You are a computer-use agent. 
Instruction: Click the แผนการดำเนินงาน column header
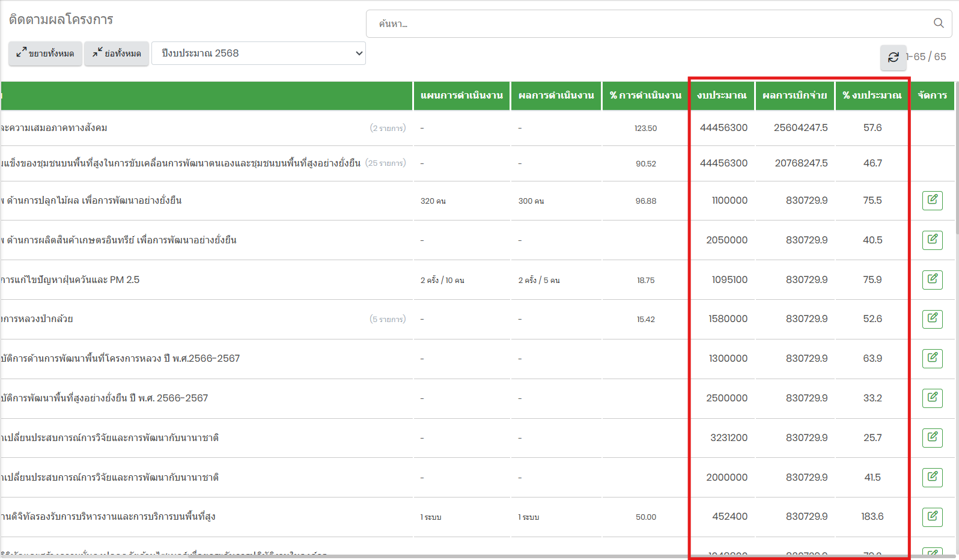click(x=461, y=96)
